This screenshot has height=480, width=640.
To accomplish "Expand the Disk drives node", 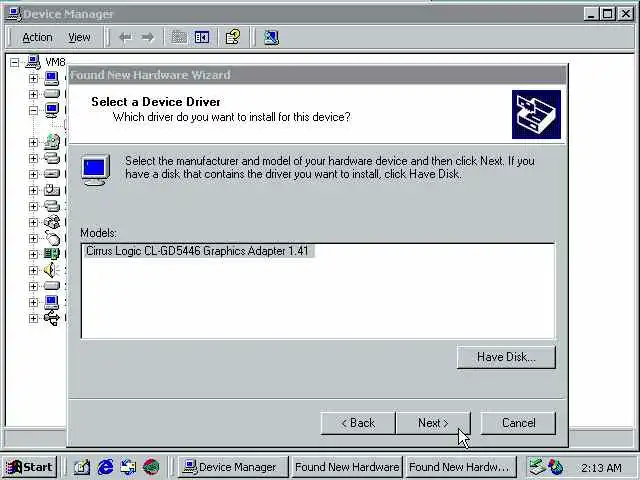I will (33, 94).
